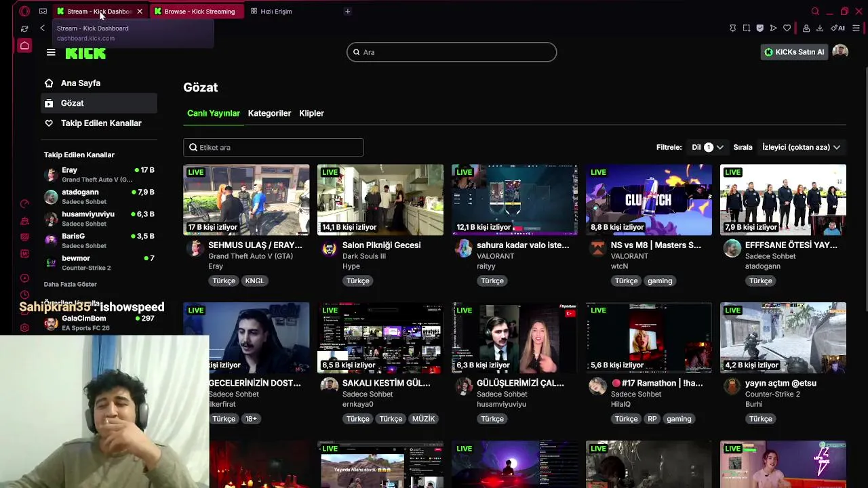
Task: Click the KICKs Satın Al button
Action: coord(794,52)
